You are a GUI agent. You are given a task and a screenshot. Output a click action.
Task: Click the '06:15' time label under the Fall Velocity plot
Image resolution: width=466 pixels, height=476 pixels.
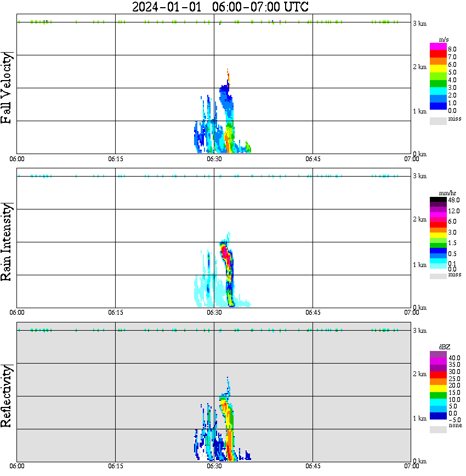pos(116,159)
